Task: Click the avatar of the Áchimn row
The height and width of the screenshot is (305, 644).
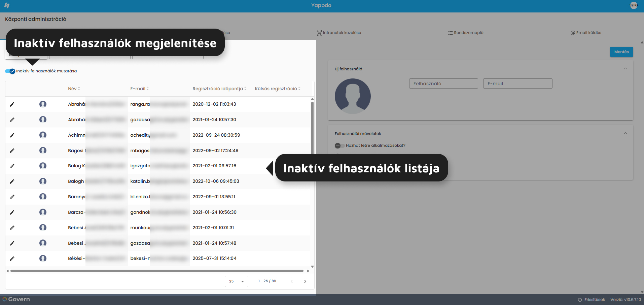Action: 43,135
